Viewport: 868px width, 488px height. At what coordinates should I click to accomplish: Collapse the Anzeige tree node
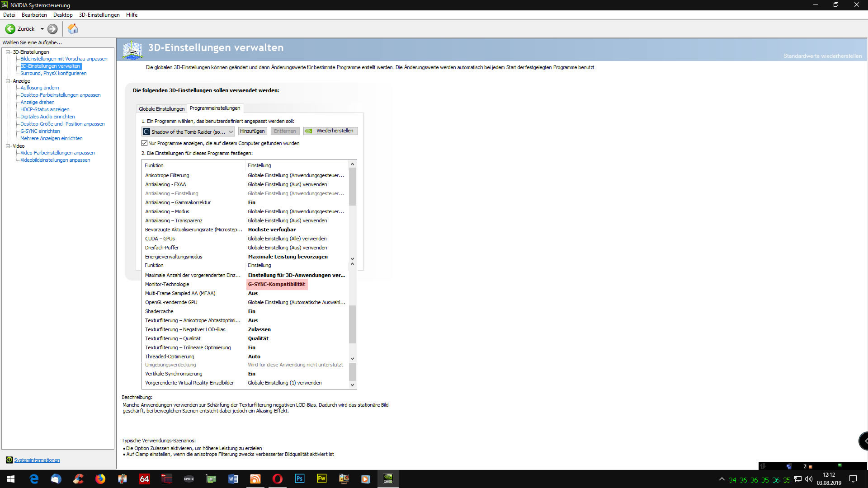tap(8, 81)
